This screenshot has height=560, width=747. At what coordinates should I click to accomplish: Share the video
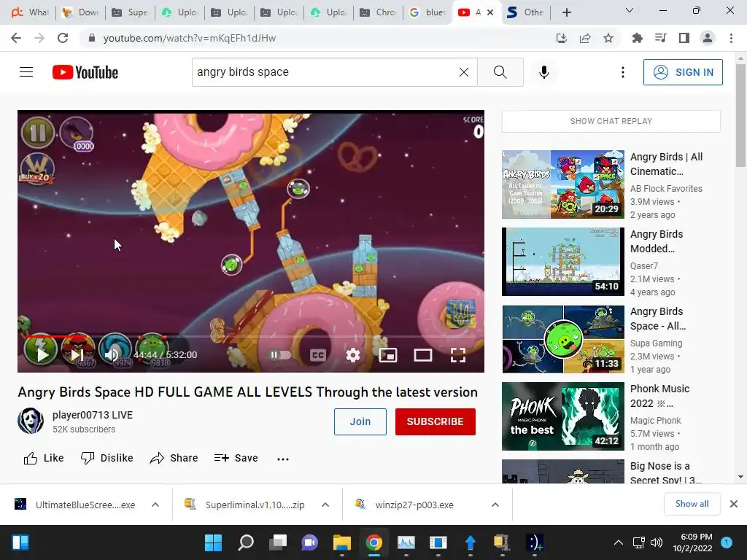pos(174,458)
